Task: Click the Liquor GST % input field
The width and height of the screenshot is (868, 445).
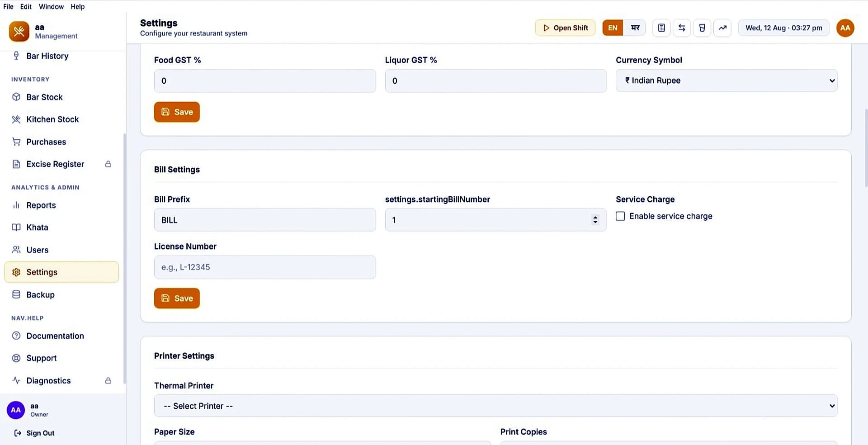Action: pyautogui.click(x=495, y=80)
